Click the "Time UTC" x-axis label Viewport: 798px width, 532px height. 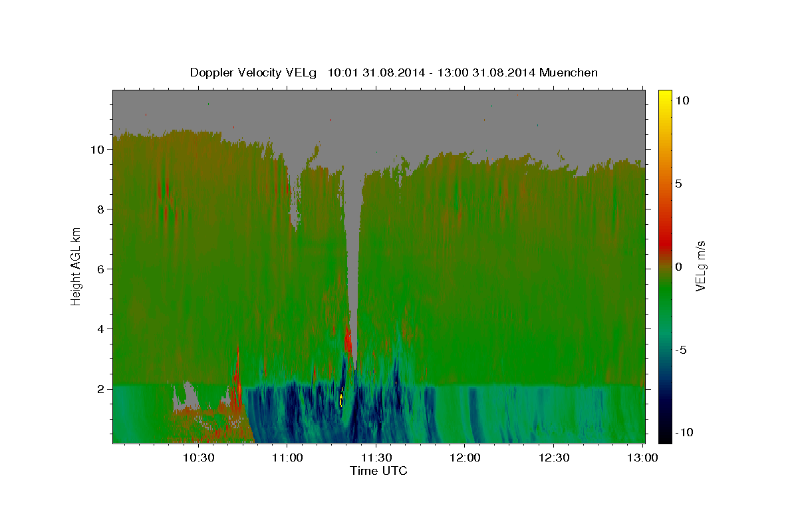click(378, 471)
